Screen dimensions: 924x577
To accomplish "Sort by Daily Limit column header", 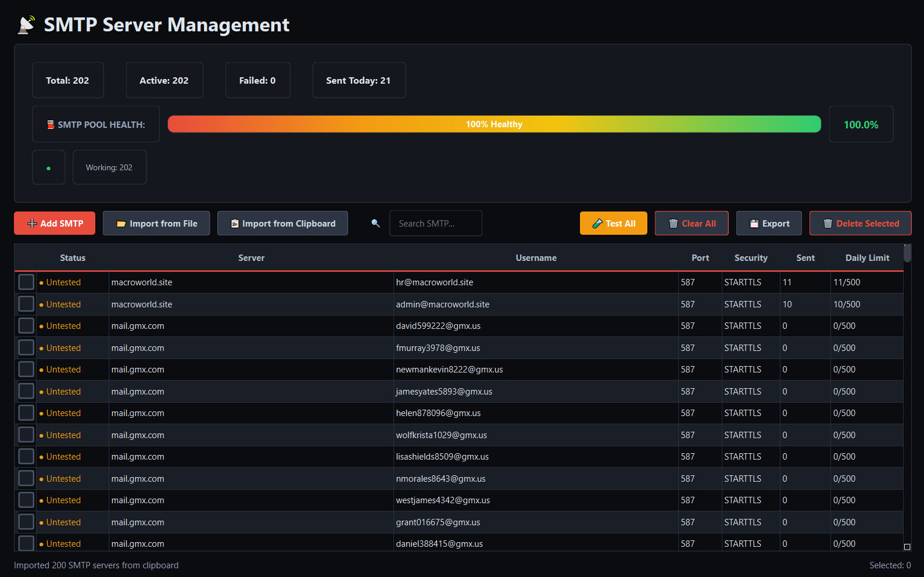I will coord(867,258).
